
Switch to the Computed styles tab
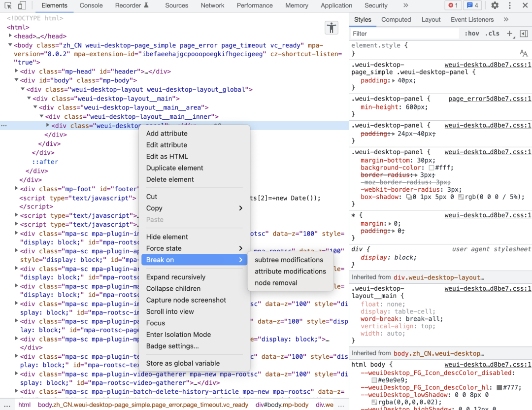pos(396,19)
